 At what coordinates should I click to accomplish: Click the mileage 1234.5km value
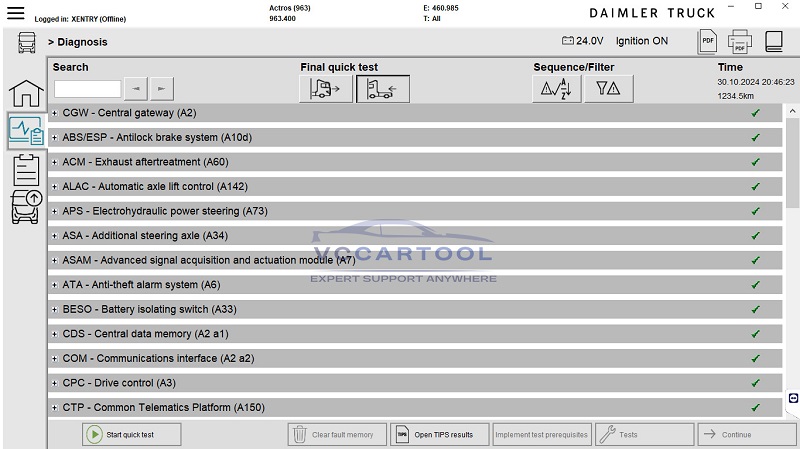tap(735, 96)
